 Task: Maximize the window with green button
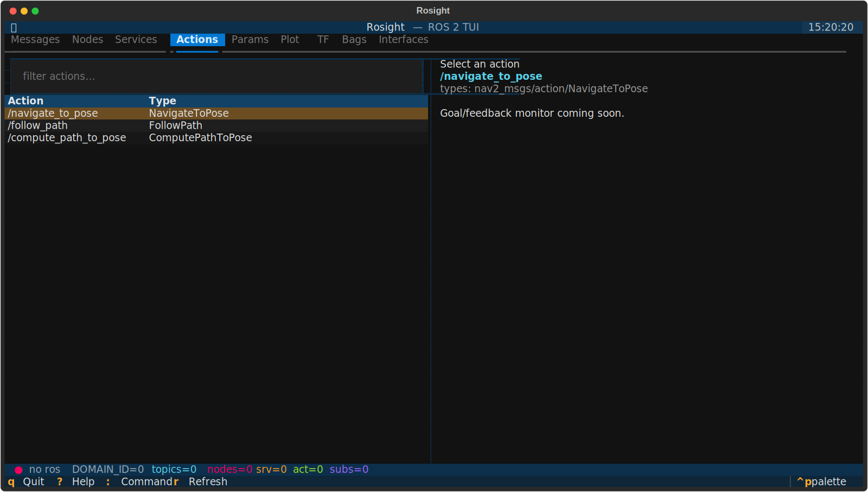pos(35,11)
